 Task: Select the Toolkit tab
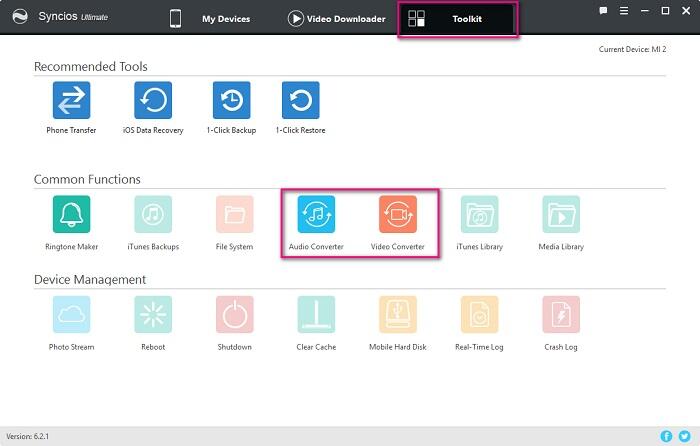click(x=458, y=19)
